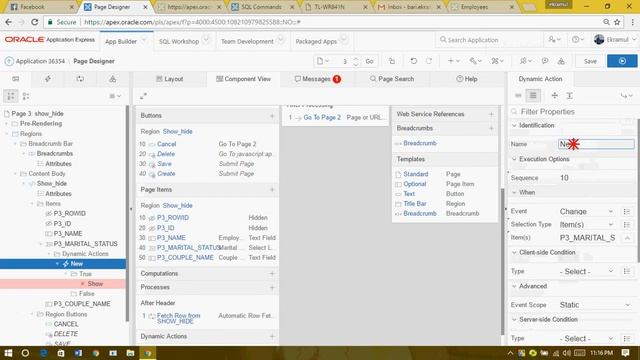Click the add Page Items plus icon
Screen dimensions: 640x360
point(272,189)
